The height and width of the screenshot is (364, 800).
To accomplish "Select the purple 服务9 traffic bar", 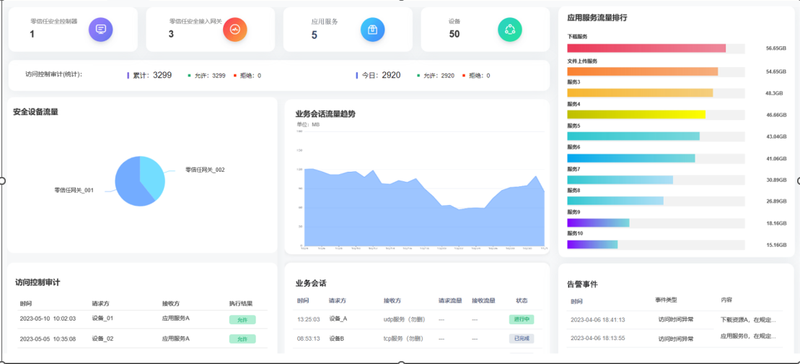I will (x=598, y=223).
